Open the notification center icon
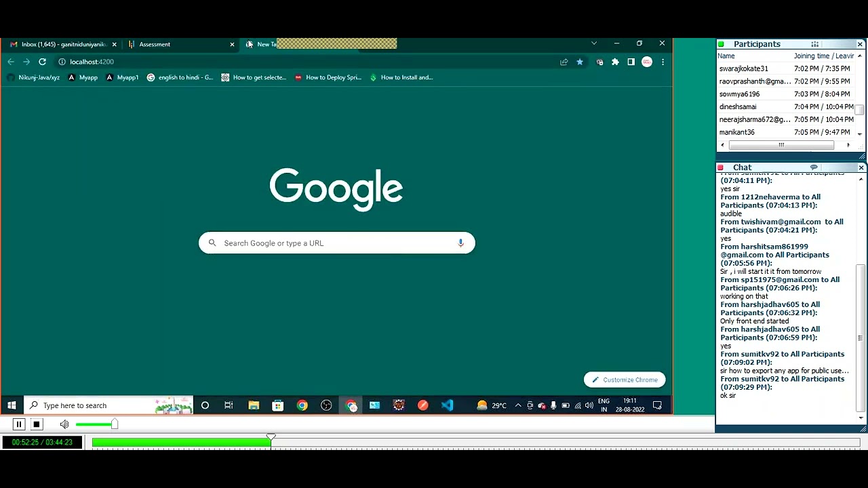 [657, 405]
